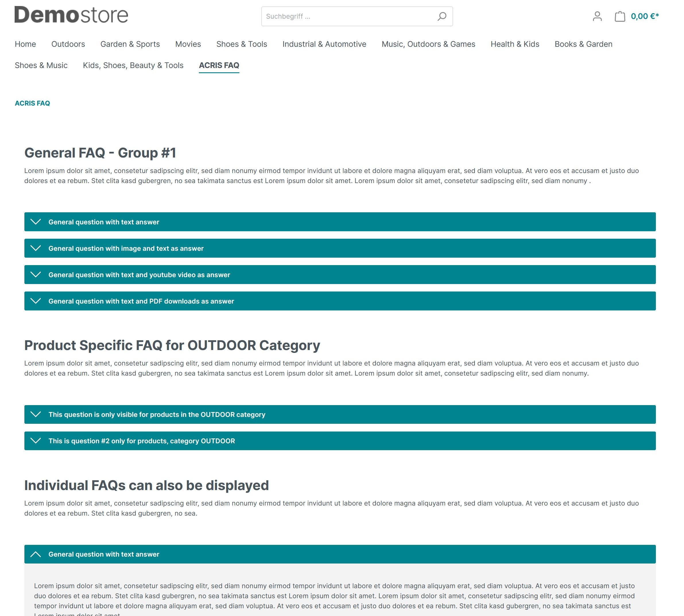Image resolution: width=684 pixels, height=616 pixels.
Task: Collapse the open General question with text answer
Action: (x=340, y=554)
